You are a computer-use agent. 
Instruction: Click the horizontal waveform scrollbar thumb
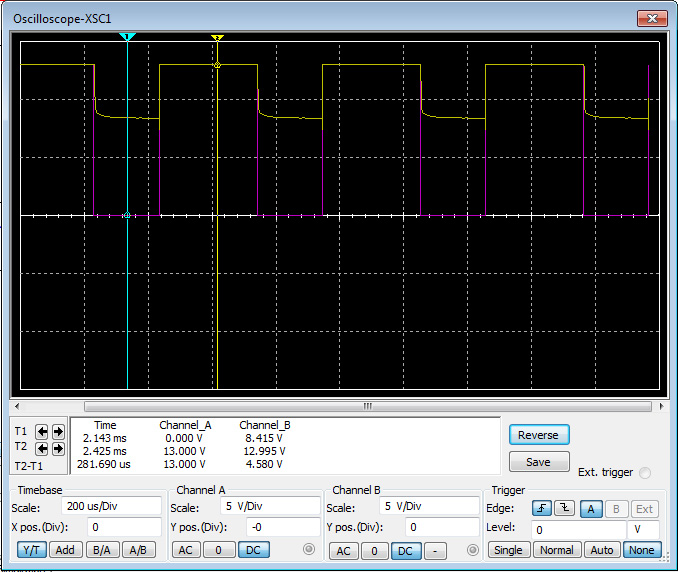pos(366,407)
